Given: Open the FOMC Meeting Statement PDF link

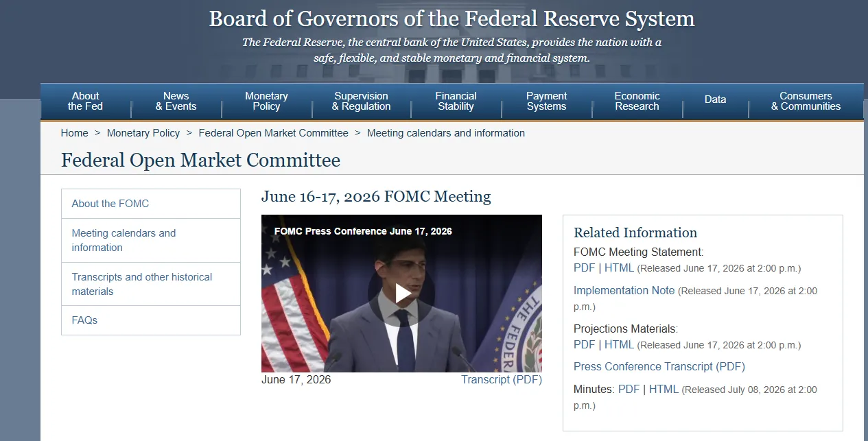Looking at the screenshot, I should (x=584, y=268).
